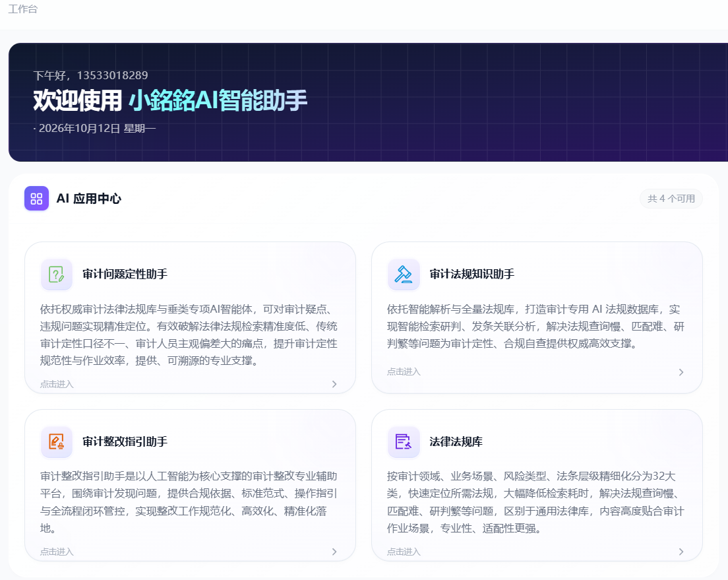Click the arrow chevron on 审计法规知识助手 card
The image size is (728, 580).
(x=681, y=371)
